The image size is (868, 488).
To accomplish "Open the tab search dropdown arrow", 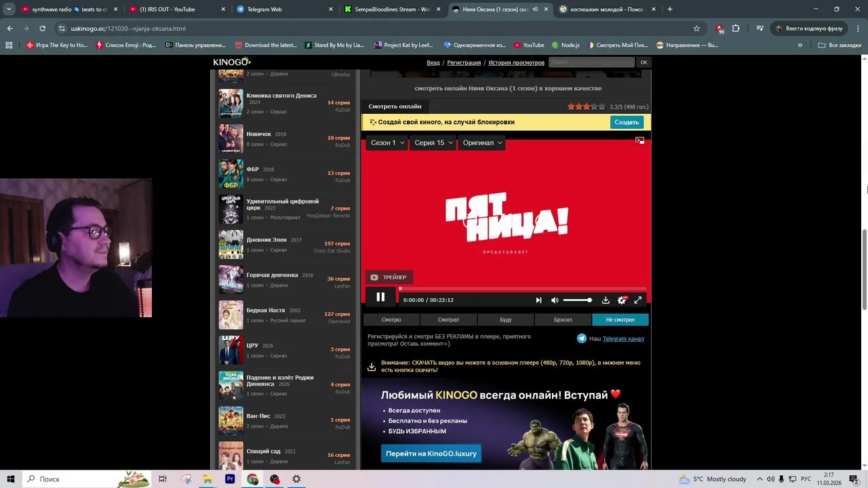I will [9, 9].
